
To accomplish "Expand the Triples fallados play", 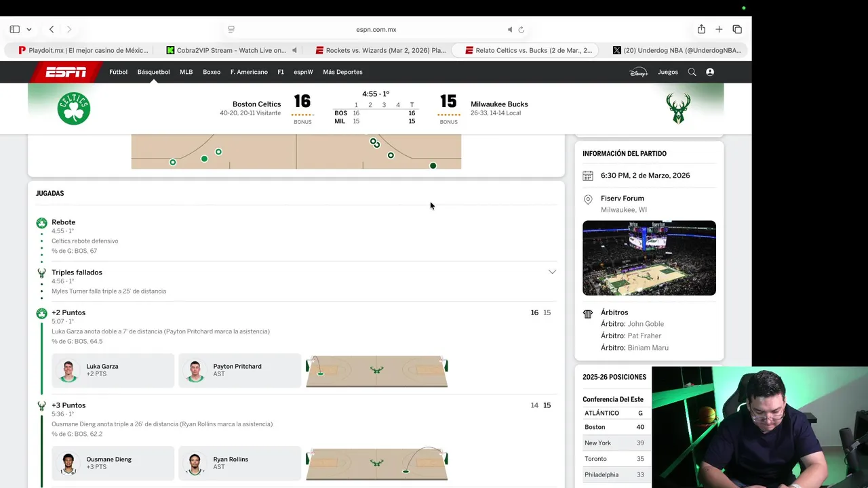I will (x=552, y=272).
